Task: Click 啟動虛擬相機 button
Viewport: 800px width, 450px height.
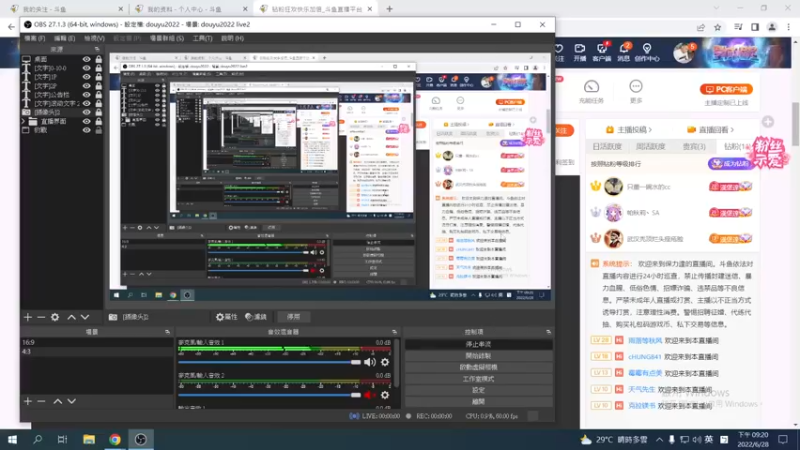Action: pos(478,367)
